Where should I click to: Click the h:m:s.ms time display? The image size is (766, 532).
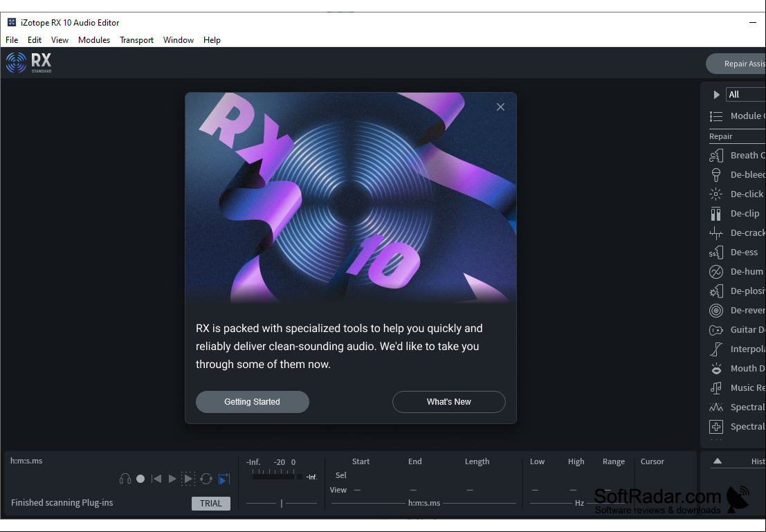(x=26, y=461)
